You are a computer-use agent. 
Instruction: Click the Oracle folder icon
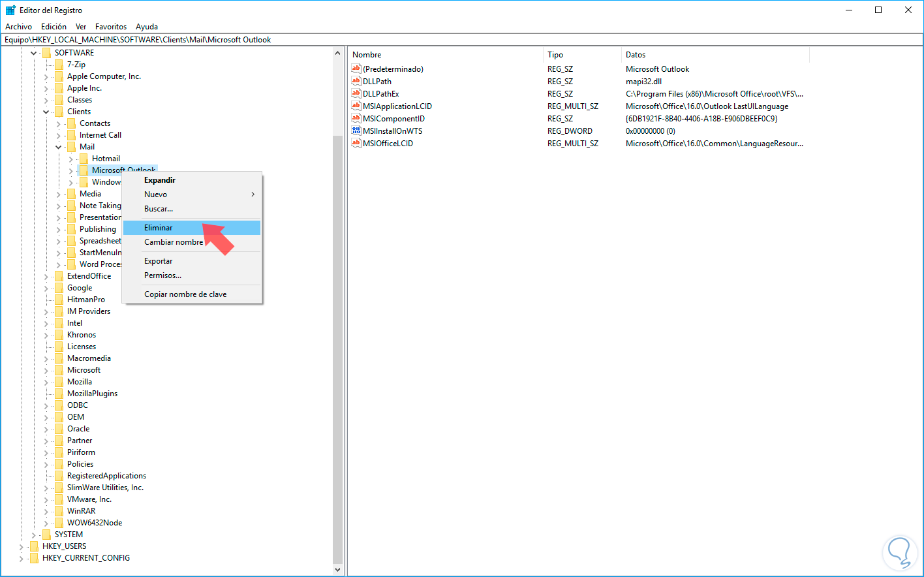click(x=59, y=429)
